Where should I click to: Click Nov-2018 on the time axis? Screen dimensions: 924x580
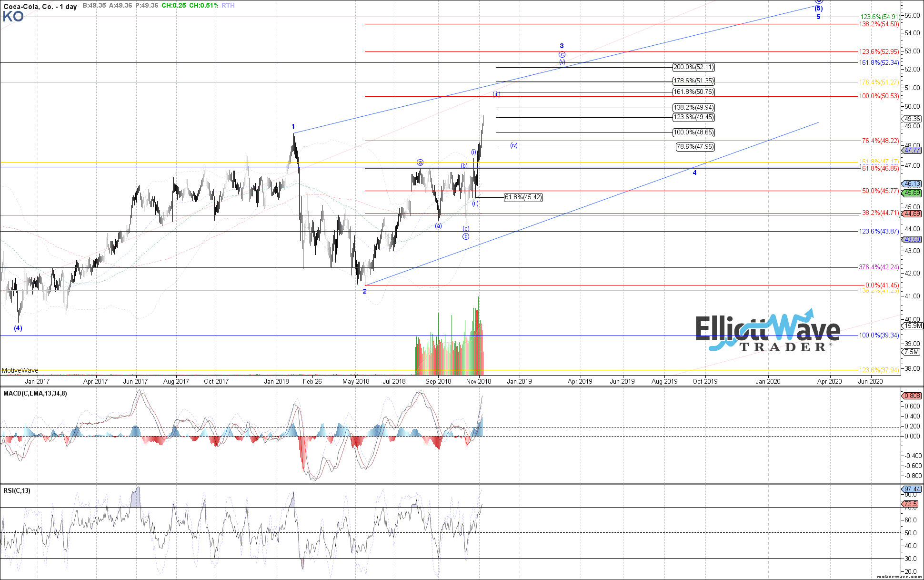pos(479,381)
